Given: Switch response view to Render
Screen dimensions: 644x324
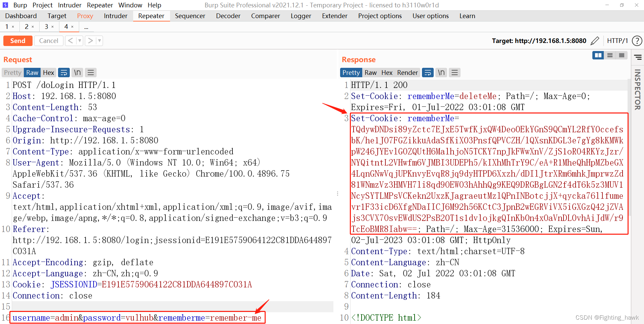Looking at the screenshot, I should pos(408,73).
